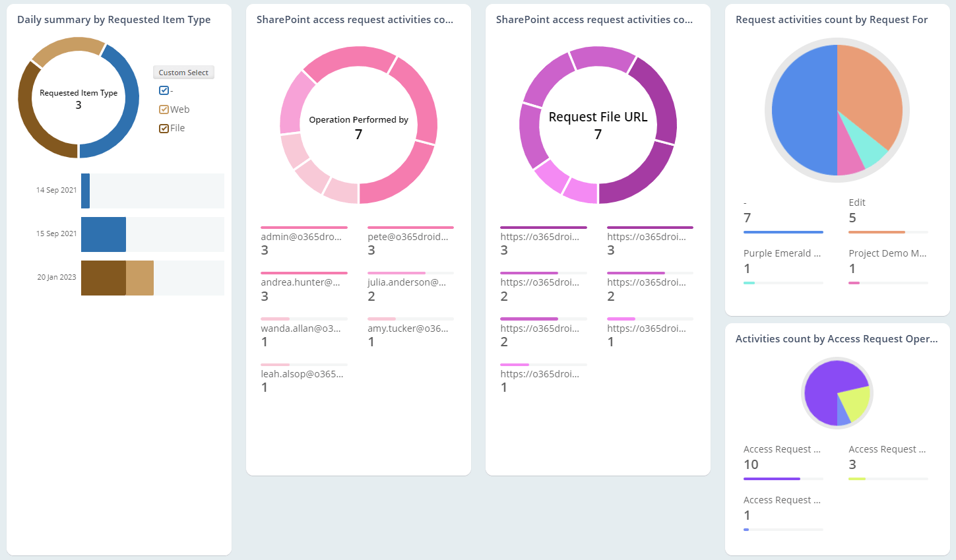This screenshot has height=560, width=956.
Task: Select the small blue bar for 14 Sep 2021
Action: 86,191
